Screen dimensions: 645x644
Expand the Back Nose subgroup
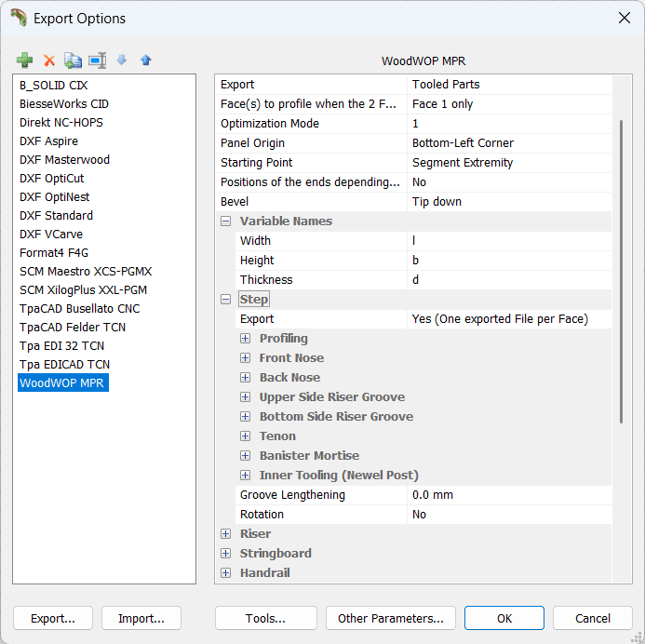tap(245, 378)
